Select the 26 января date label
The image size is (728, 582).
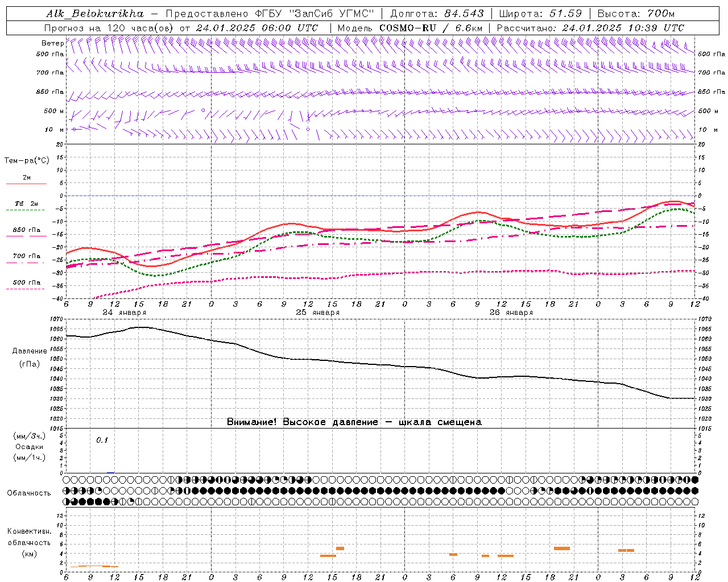click(511, 313)
